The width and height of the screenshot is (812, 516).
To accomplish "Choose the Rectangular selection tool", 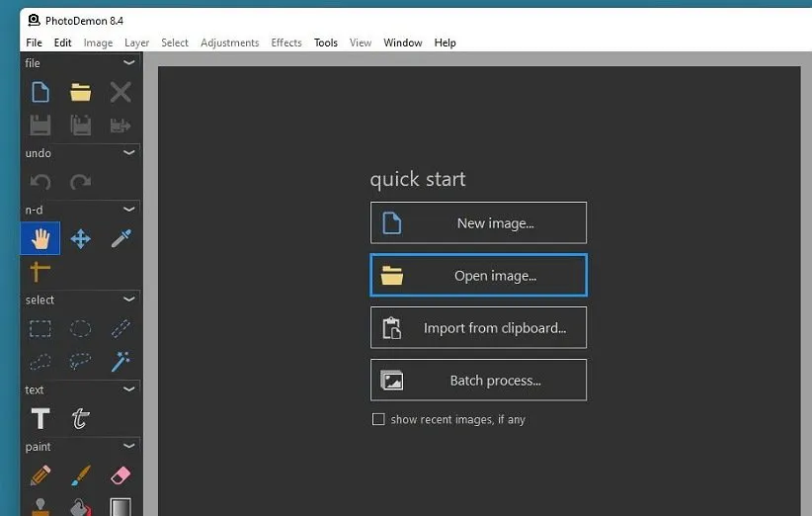I will pos(41,328).
